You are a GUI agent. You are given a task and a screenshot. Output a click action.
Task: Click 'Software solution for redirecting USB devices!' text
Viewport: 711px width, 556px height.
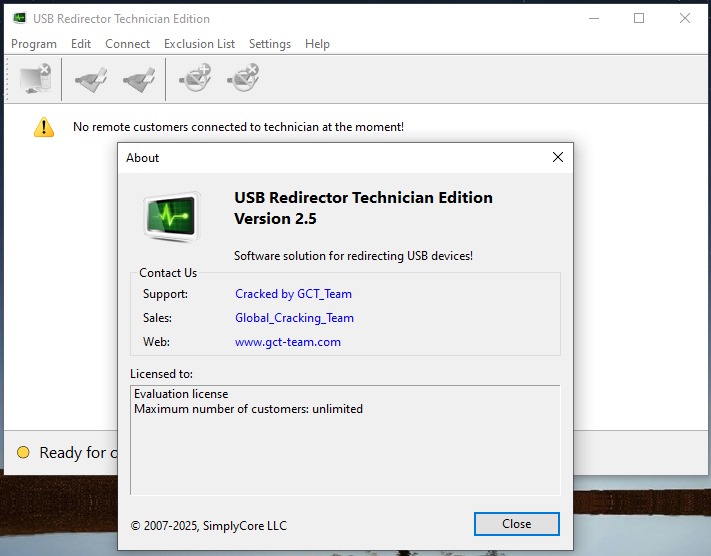(353, 256)
